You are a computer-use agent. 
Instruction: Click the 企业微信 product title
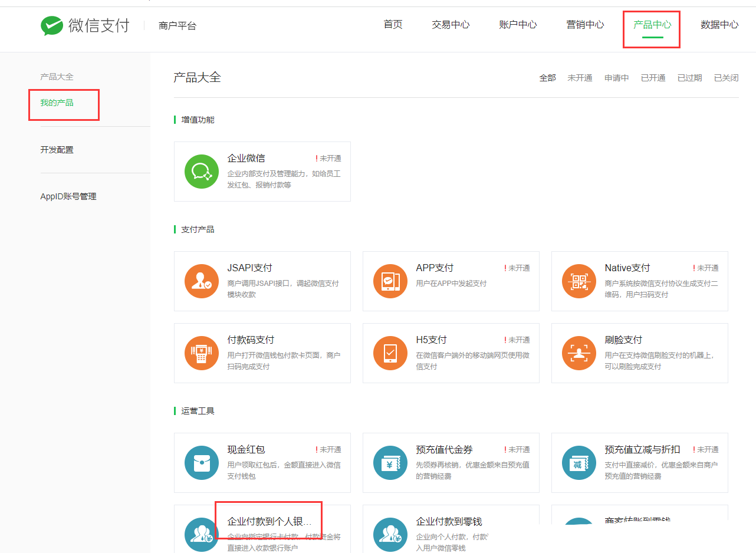tap(246, 159)
